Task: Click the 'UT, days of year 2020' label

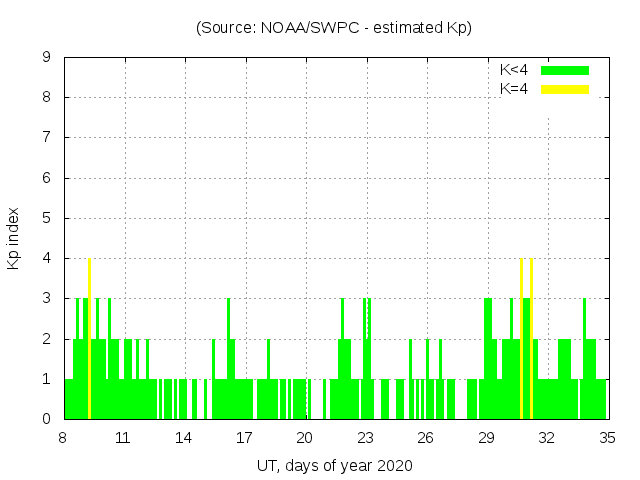Action: point(334,465)
